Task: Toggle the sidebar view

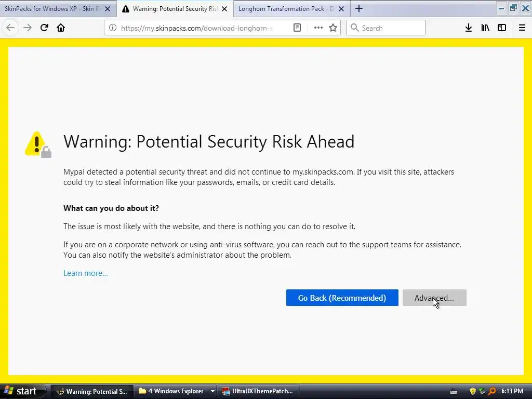Action: (502, 28)
